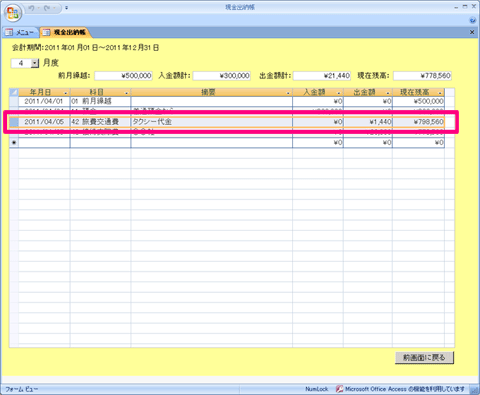
Task: Open the 摘要 column header dropdown
Action: point(288,93)
